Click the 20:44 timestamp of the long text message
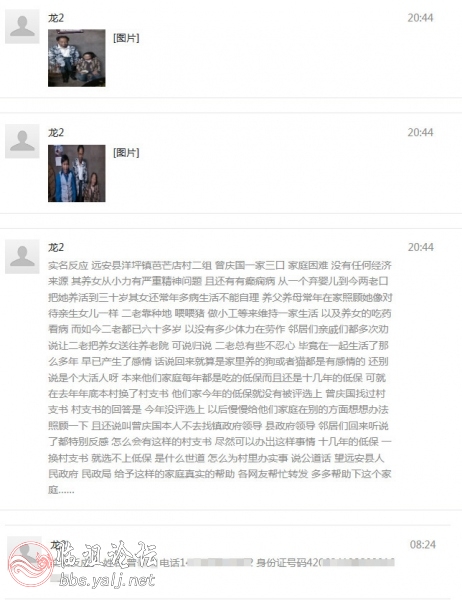The width and height of the screenshot is (462, 600). click(421, 247)
